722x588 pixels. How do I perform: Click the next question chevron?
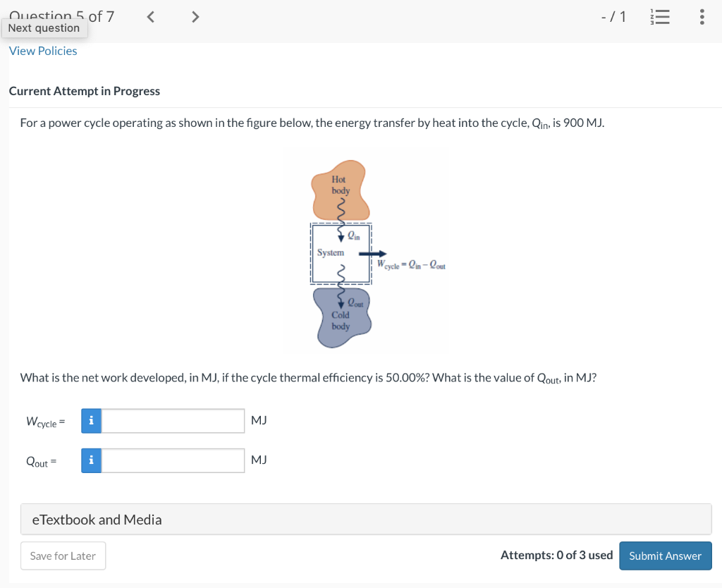click(195, 16)
